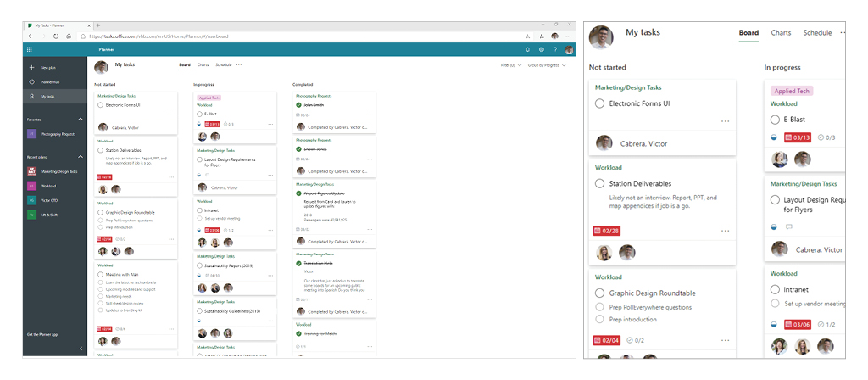Open the Group by Progress dropdown
The image size is (868, 380).
547,65
